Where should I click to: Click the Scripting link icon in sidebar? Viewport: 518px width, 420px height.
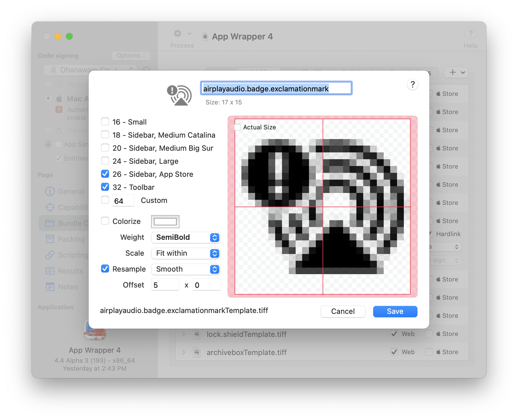(x=50, y=255)
